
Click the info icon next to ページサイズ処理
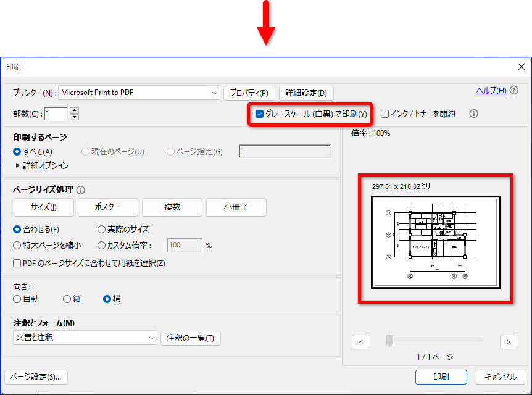coord(80,189)
